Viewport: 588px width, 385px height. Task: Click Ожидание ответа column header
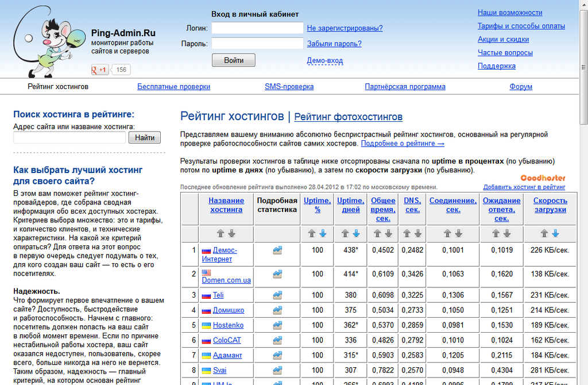coord(501,209)
